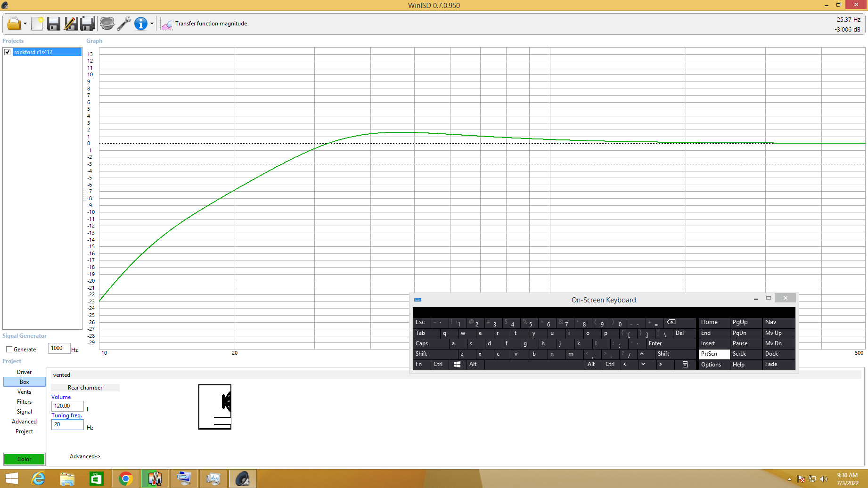Viewport: 868px width, 488px height.
Task: Switch to the Filters tab
Action: tap(24, 402)
